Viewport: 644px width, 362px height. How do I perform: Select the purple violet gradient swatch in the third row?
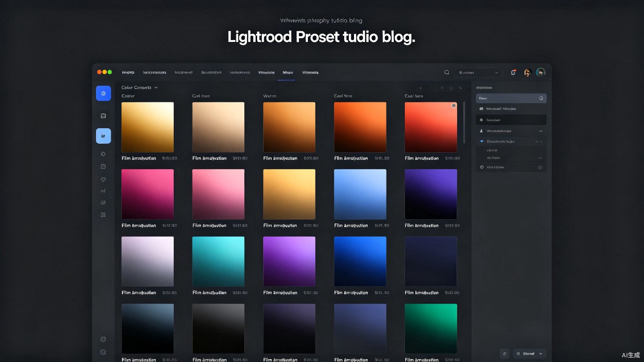pyautogui.click(x=289, y=262)
